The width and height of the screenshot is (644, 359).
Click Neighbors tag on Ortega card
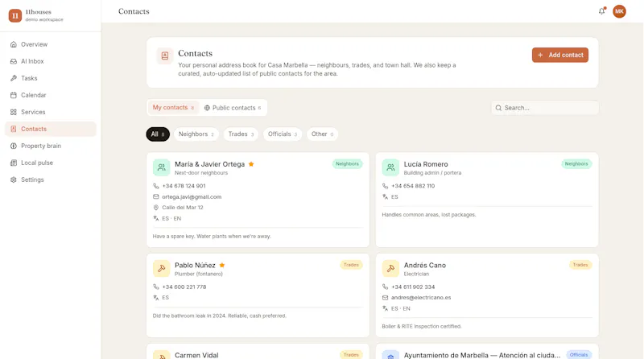coord(347,164)
